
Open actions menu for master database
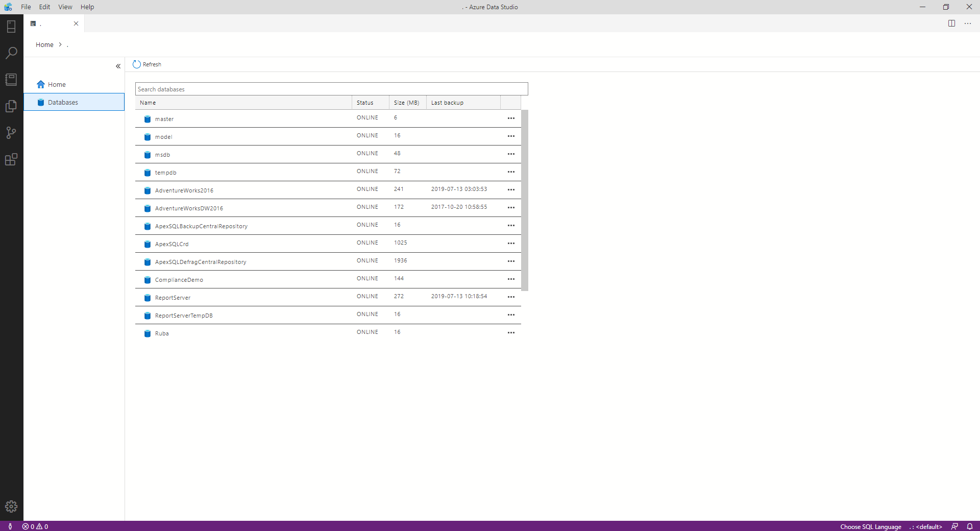point(511,118)
